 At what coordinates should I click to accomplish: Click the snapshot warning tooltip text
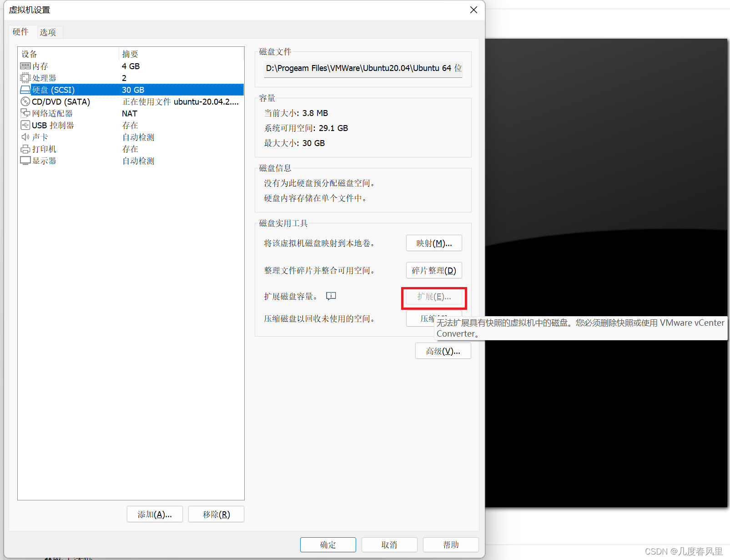[x=580, y=328]
